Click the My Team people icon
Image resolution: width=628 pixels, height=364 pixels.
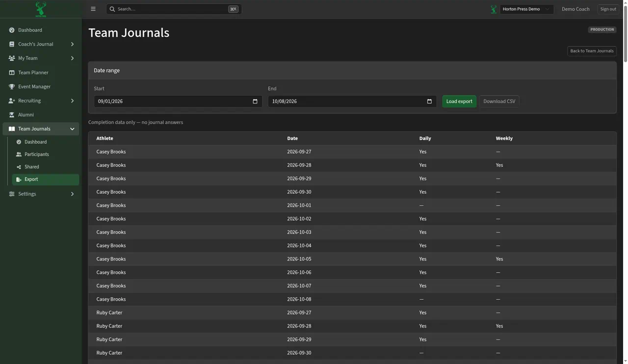[12, 58]
